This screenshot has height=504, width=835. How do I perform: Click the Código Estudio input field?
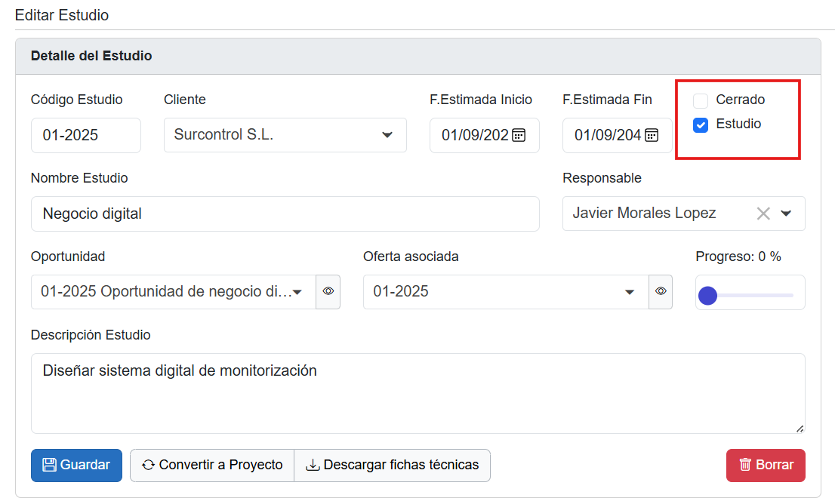point(85,136)
